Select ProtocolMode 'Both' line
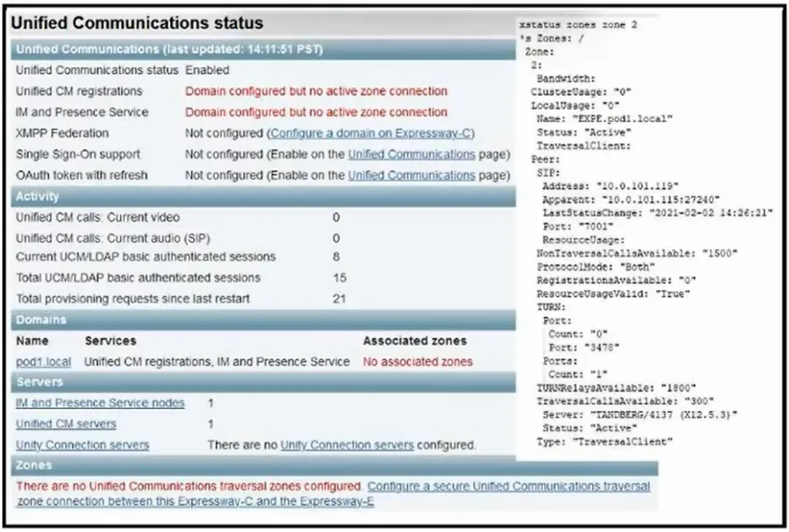 coord(596,267)
